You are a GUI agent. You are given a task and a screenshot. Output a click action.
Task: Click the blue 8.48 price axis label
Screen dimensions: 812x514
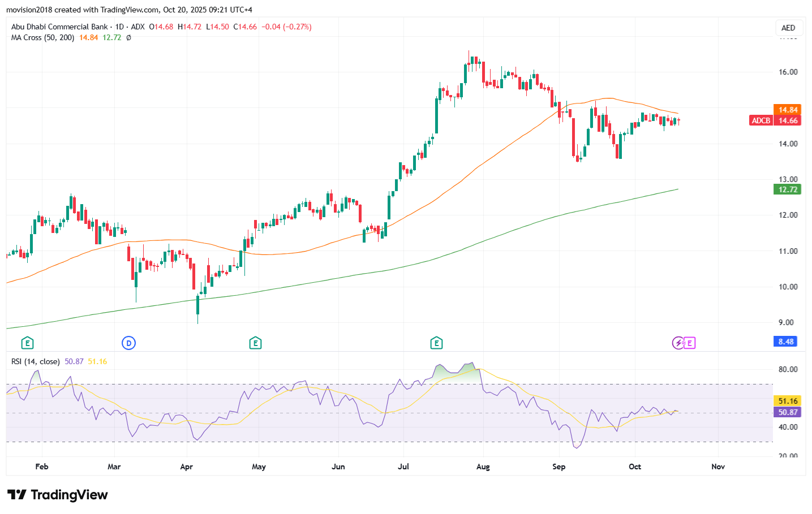(786, 342)
